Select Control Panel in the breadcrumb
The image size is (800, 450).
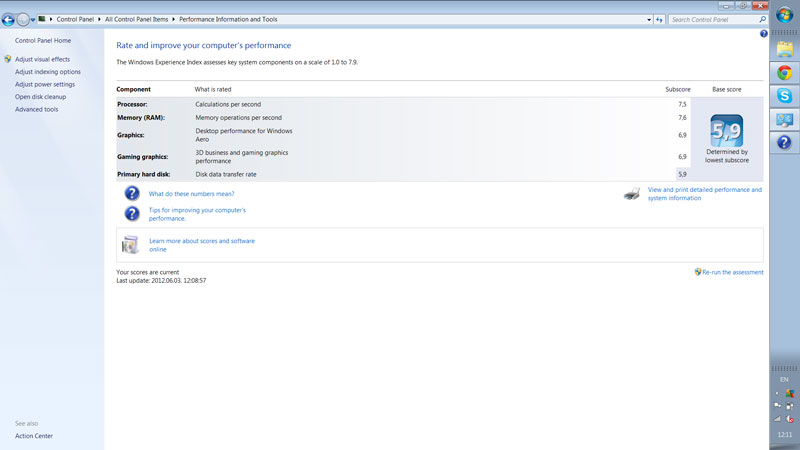(x=75, y=19)
